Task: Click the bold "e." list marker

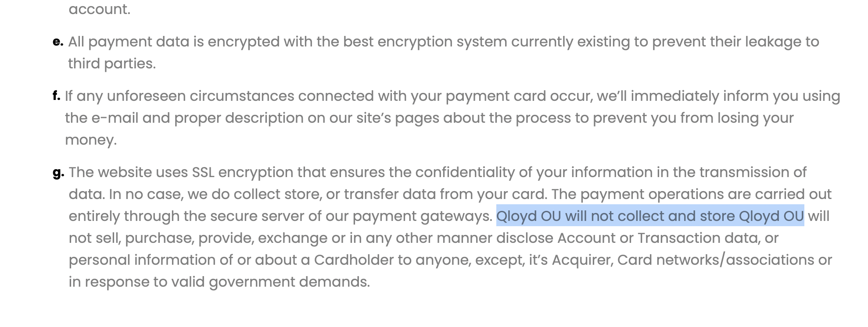Action: [x=58, y=42]
